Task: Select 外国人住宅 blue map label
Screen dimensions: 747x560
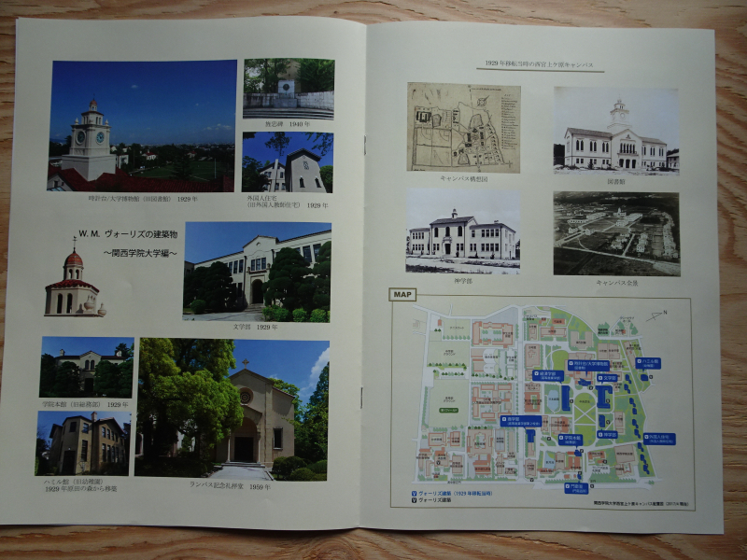Action: pos(659,439)
